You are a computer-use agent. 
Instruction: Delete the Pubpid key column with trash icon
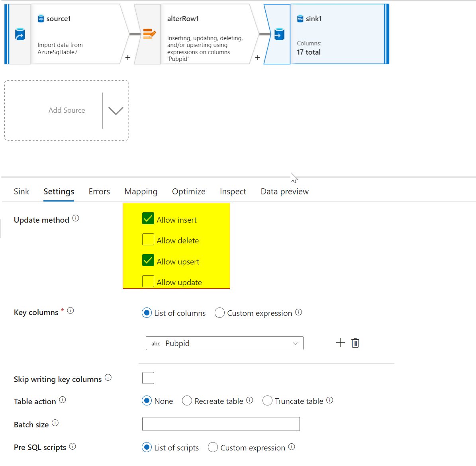(355, 343)
